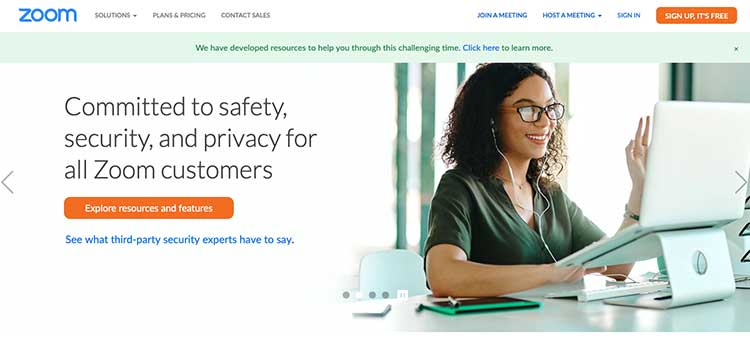Go to previous carousel slide arrow

pyautogui.click(x=7, y=182)
